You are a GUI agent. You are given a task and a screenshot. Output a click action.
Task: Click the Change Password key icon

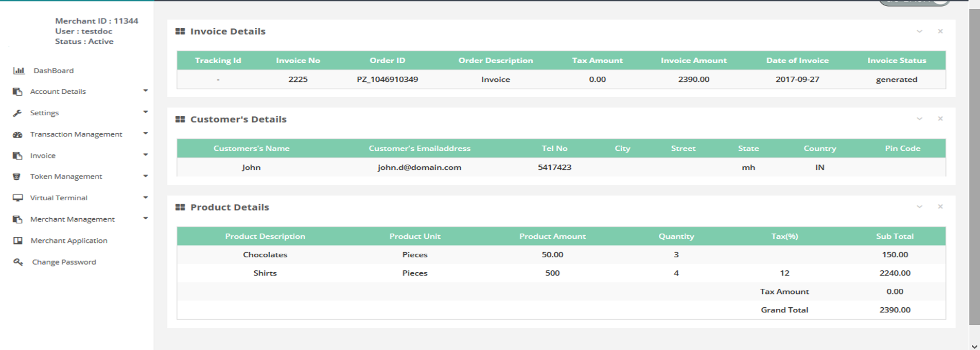18,262
